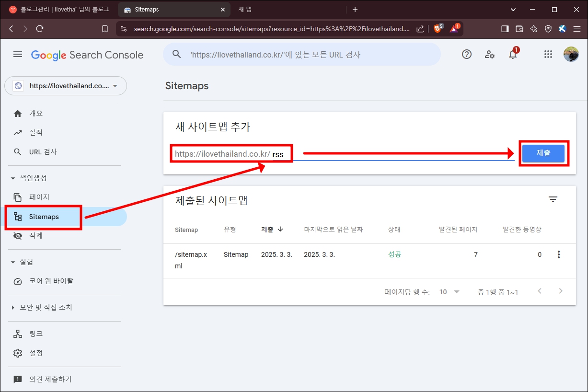Click the URL inspection search field
This screenshot has height=392, width=588.
[302, 55]
